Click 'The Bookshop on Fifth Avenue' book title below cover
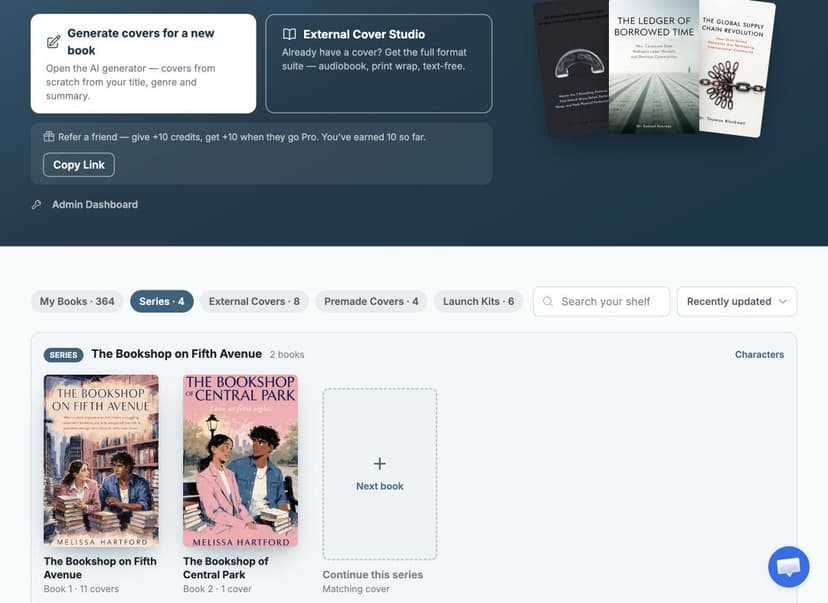This screenshot has width=828, height=603. click(x=100, y=568)
